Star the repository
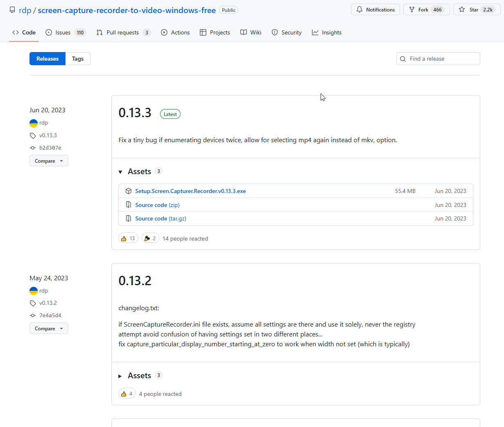504x427 pixels. 477,9
